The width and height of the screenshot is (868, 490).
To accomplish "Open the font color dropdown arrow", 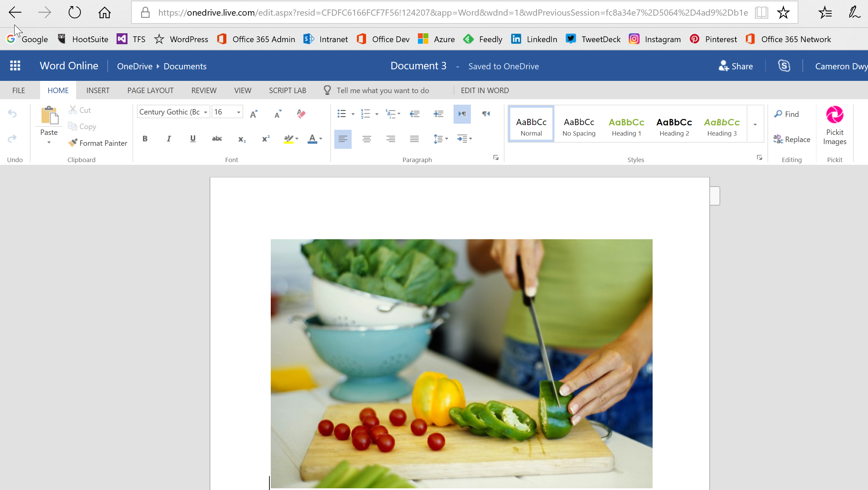I will [x=321, y=139].
